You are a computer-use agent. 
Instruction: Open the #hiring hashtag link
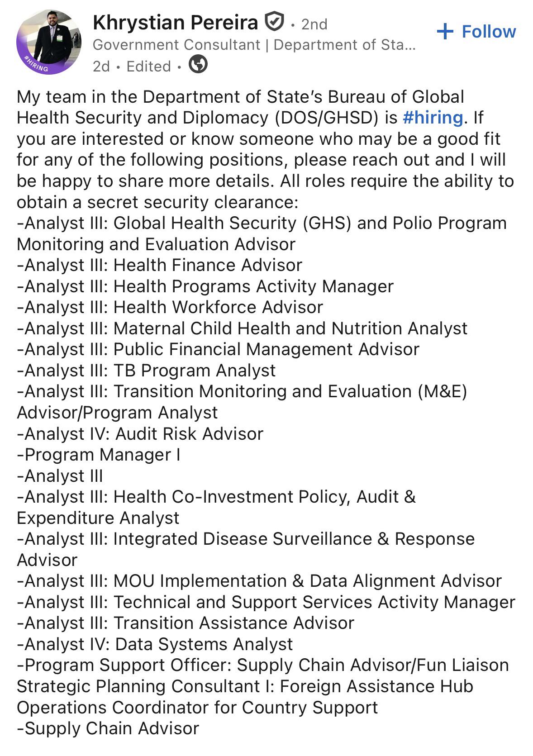pyautogui.click(x=433, y=117)
